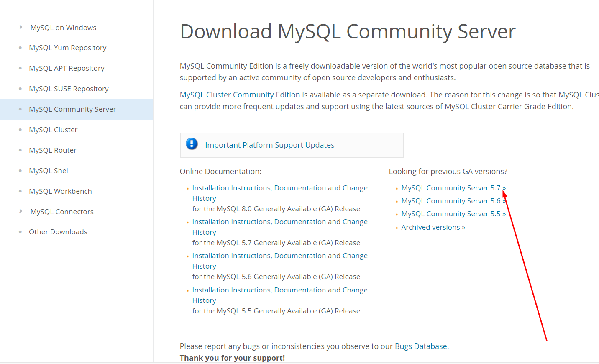Open MySQL Shell sidebar entry
599x364 pixels.
coord(49,171)
